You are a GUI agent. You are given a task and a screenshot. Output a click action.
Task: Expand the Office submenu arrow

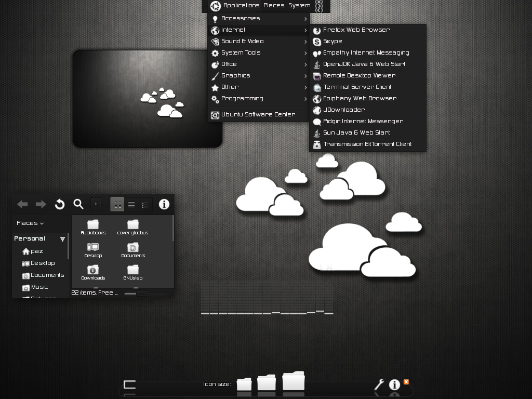point(305,64)
